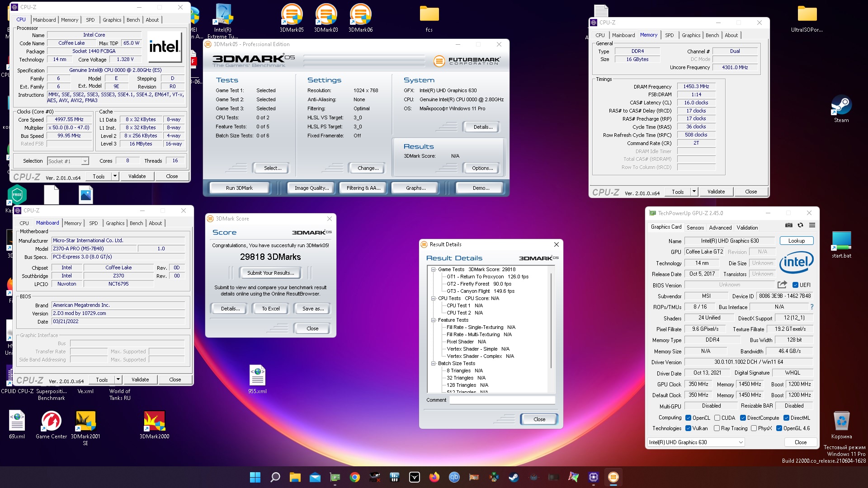Image resolution: width=868 pixels, height=488 pixels.
Task: Open the 3DMark2001 SE desktop shortcut
Action: coord(85,427)
